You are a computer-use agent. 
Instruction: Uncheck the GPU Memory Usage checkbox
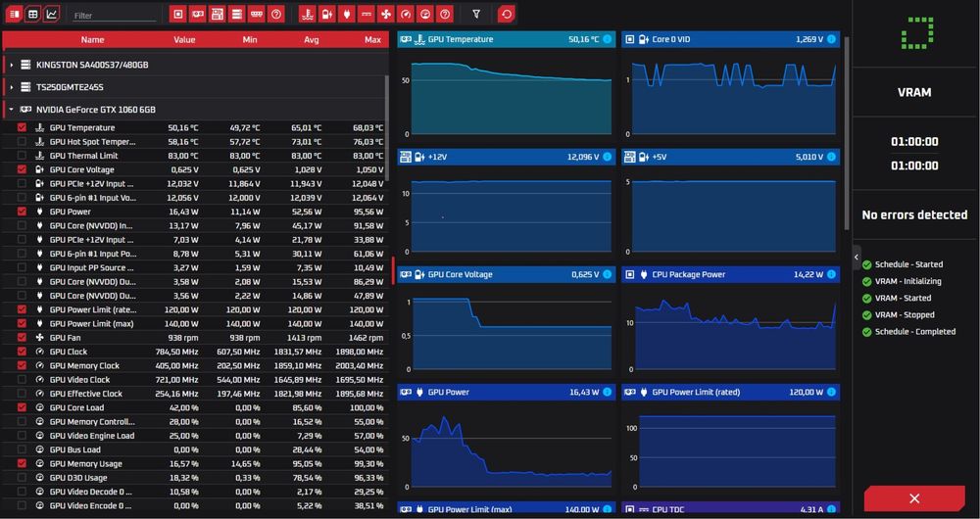pos(22,463)
